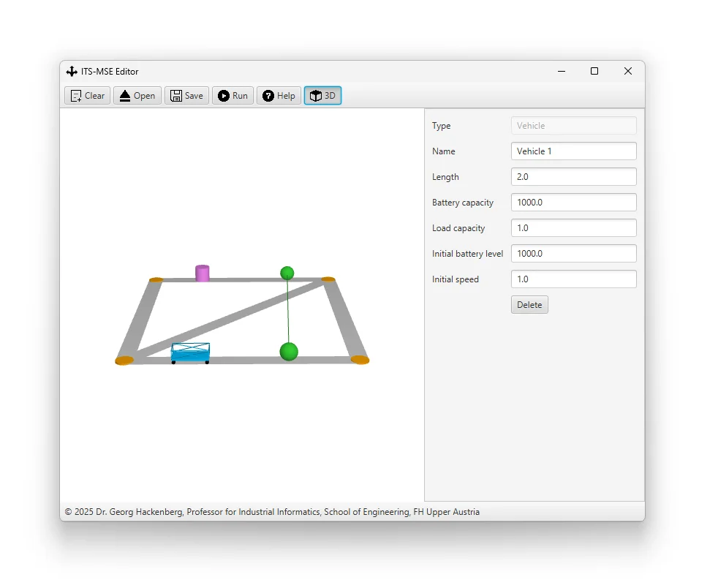Image resolution: width=718 pixels, height=588 pixels.
Task: Close the ITS-MSE Editor window
Action: (x=628, y=71)
